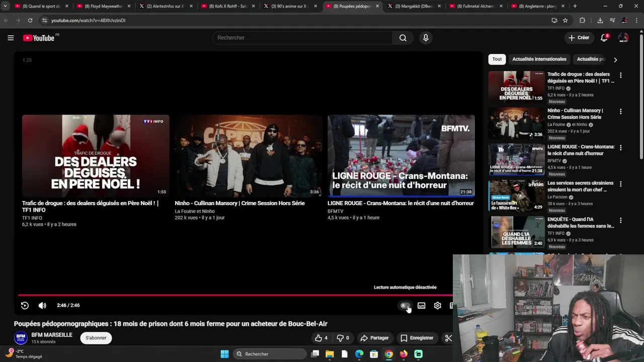Open the Chrome extensions puzzle icon
Image resolution: width=644 pixels, height=362 pixels.
coord(583,20)
